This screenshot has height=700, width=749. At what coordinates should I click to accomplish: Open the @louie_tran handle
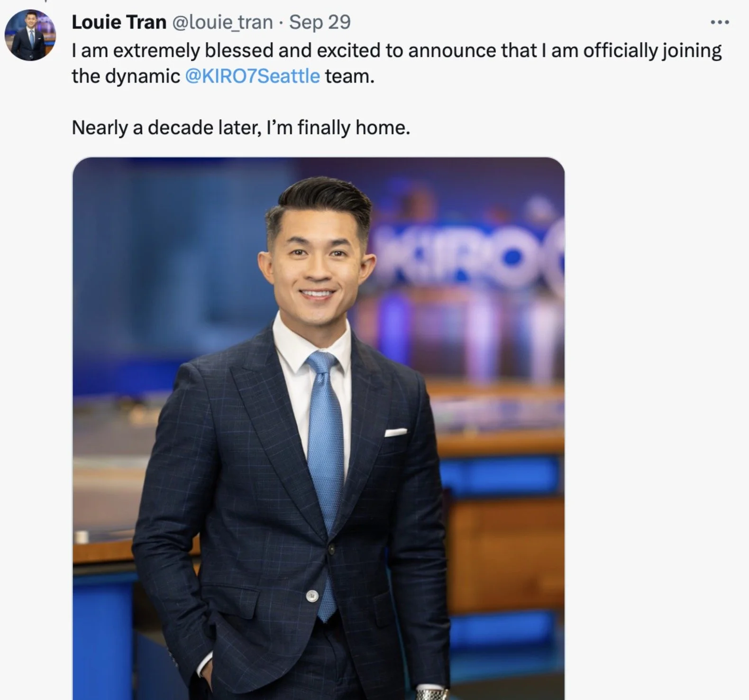222,22
